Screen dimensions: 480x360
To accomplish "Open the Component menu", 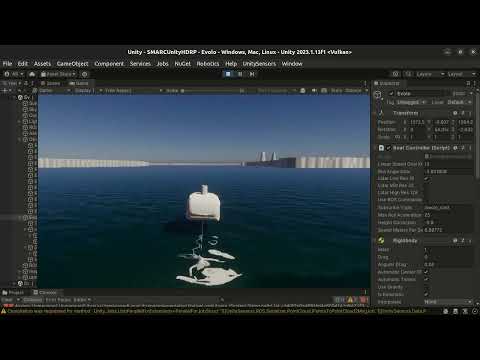I will click(x=109, y=64).
